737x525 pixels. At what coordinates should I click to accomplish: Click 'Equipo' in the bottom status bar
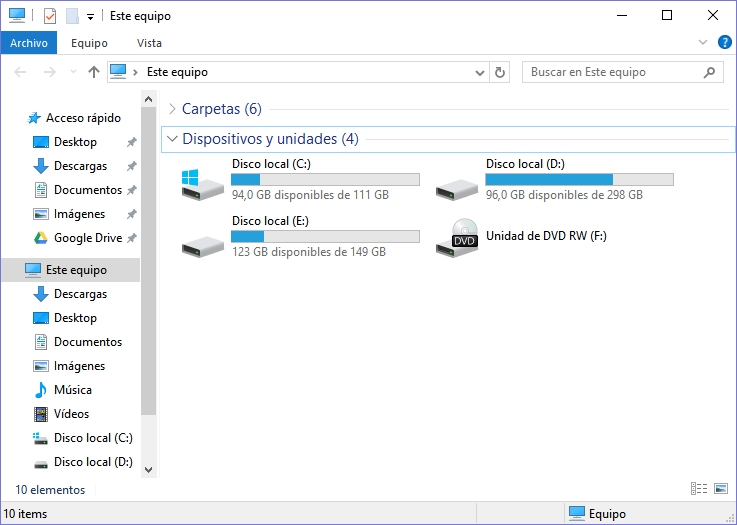607,514
